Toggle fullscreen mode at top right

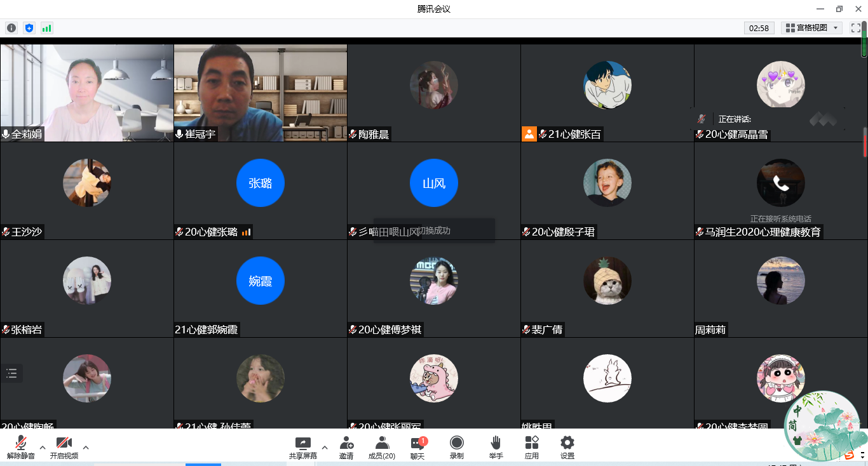pos(855,28)
